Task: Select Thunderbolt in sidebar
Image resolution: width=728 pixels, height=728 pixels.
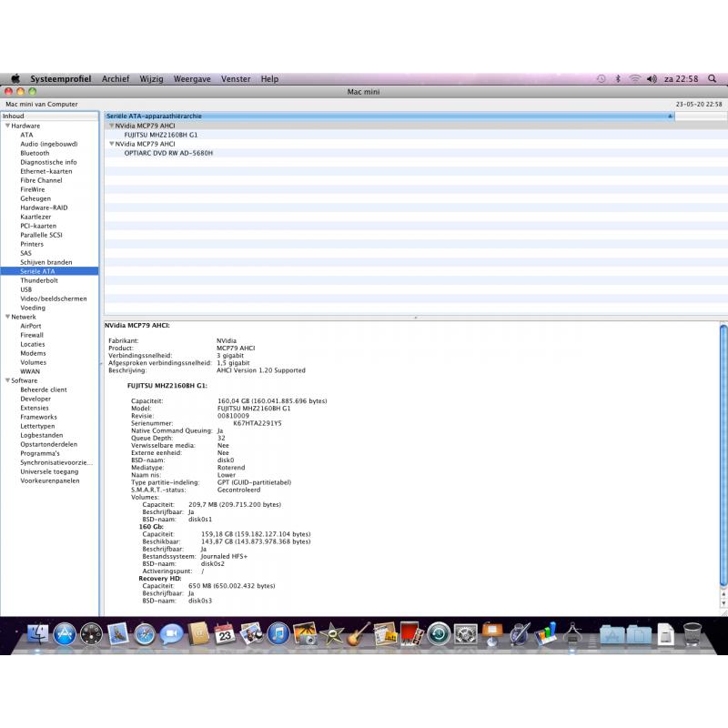Action: [x=39, y=280]
